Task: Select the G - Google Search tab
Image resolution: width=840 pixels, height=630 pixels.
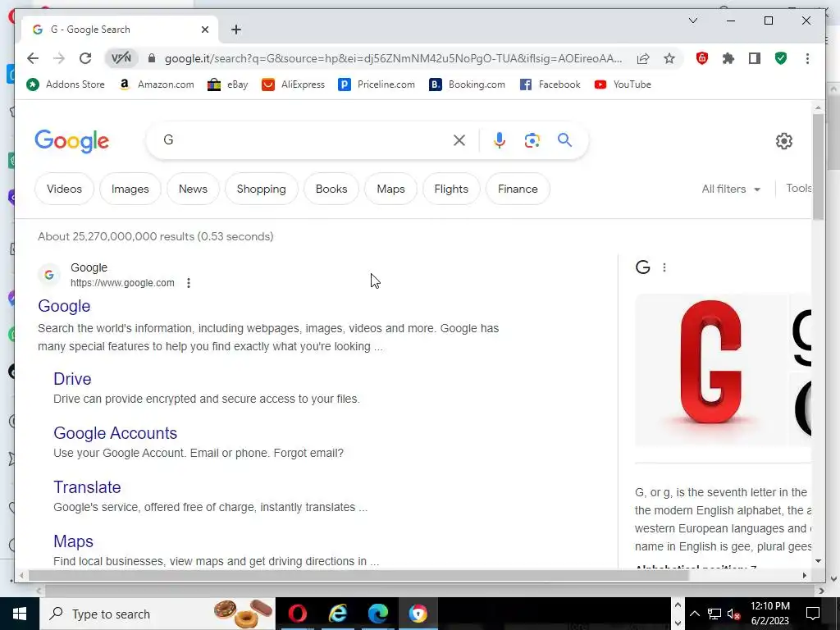Action: (120, 30)
